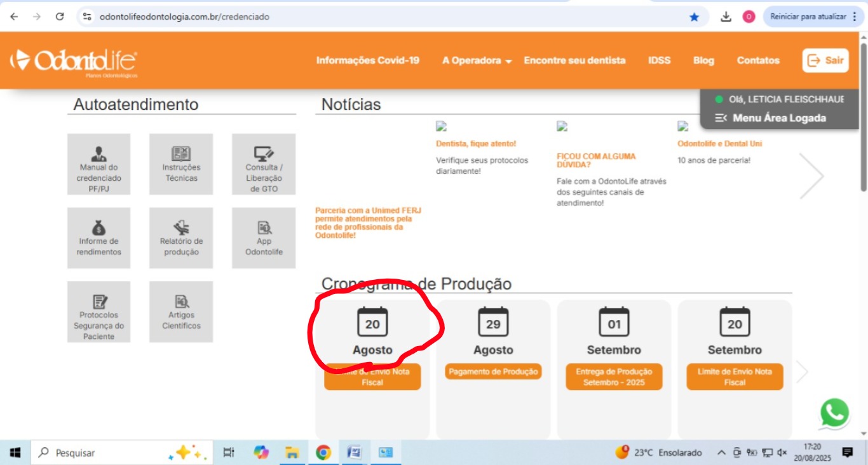
Task: Advance the Cronograma de Produção carousel arrow
Action: (803, 372)
